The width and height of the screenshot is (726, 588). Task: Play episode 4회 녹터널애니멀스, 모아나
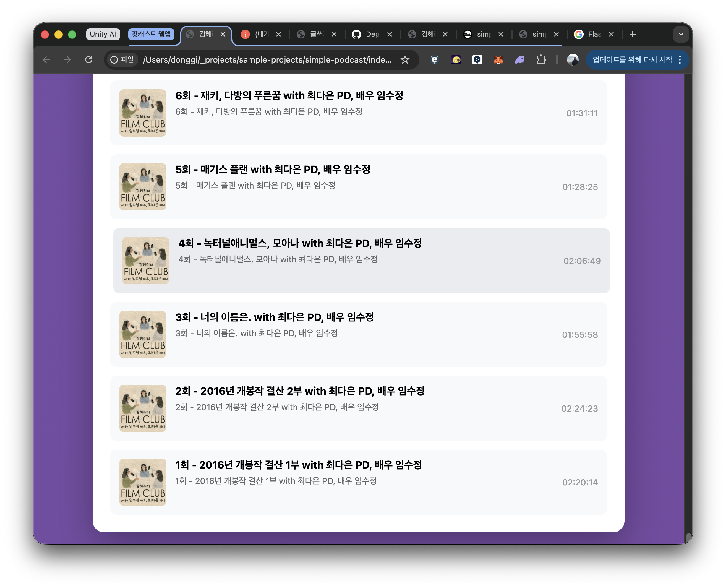point(299,243)
